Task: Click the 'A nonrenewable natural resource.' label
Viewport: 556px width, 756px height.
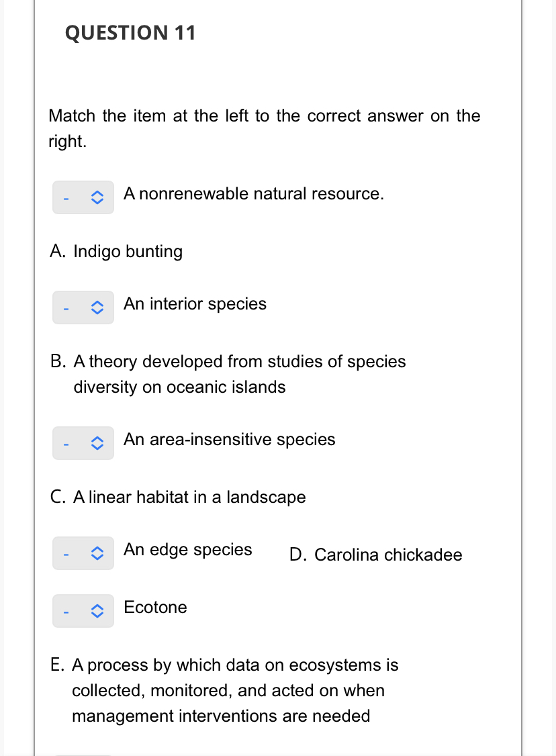Action: click(254, 194)
